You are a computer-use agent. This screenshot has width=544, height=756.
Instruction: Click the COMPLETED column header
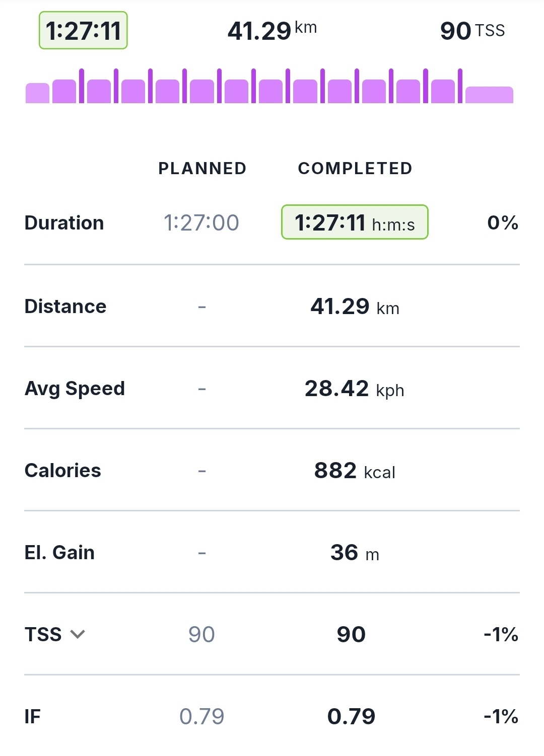(x=355, y=168)
